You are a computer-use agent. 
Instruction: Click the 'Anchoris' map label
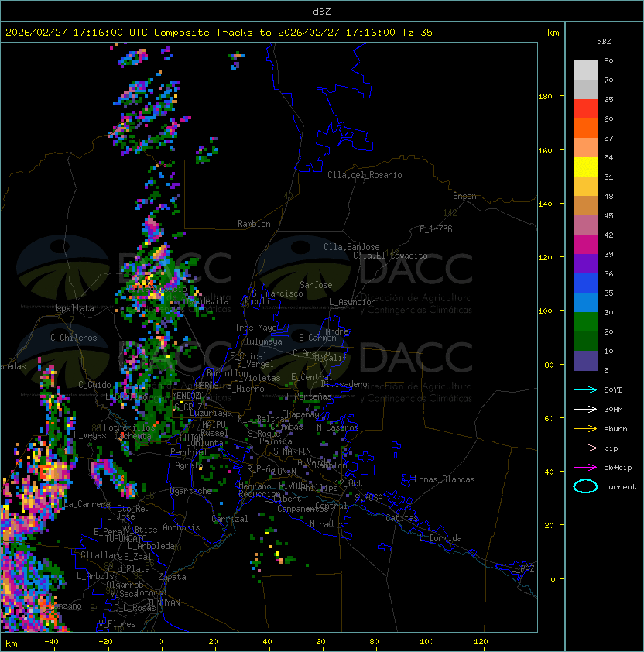click(x=181, y=527)
